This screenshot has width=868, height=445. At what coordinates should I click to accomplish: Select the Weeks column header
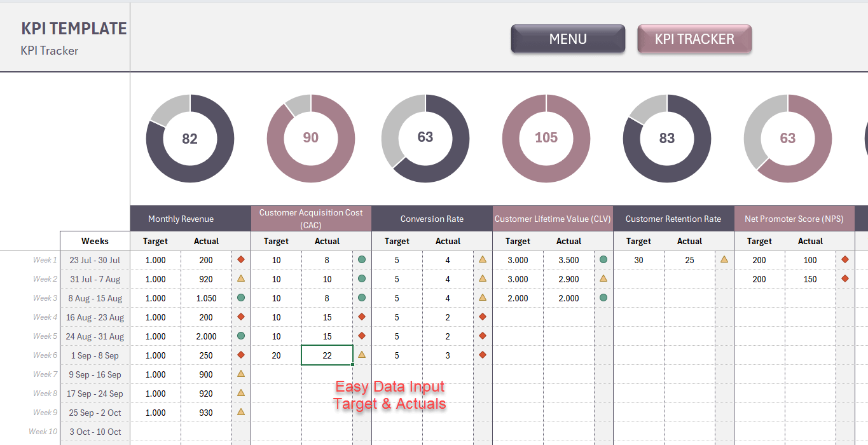coord(95,241)
